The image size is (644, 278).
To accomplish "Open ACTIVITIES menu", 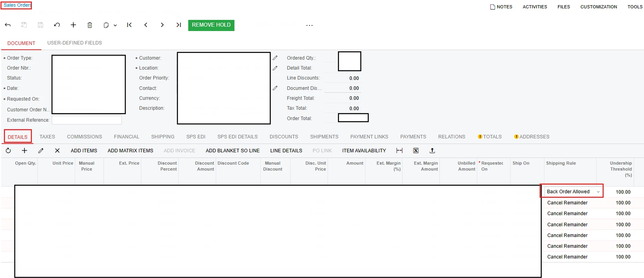I will point(535,7).
